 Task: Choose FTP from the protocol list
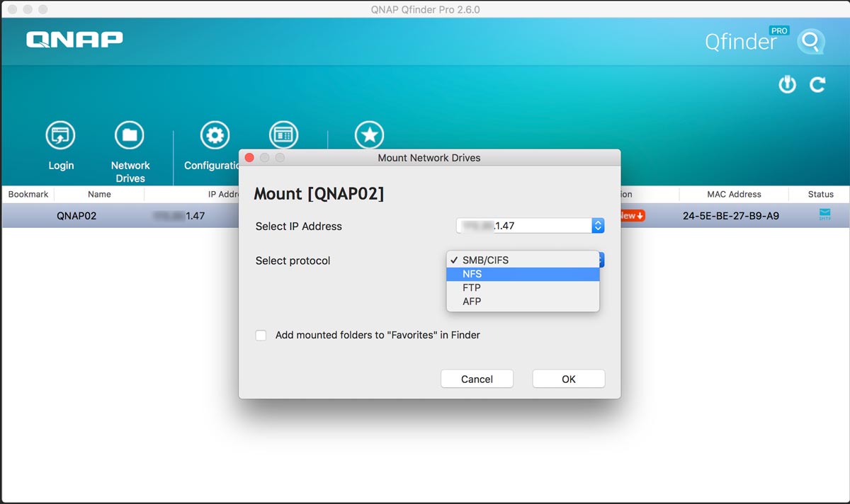523,287
